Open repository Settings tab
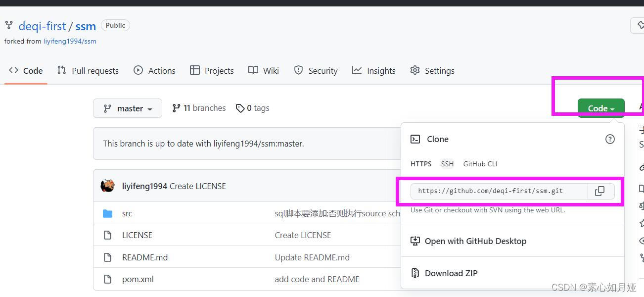The height and width of the screenshot is (297, 644). pyautogui.click(x=432, y=71)
